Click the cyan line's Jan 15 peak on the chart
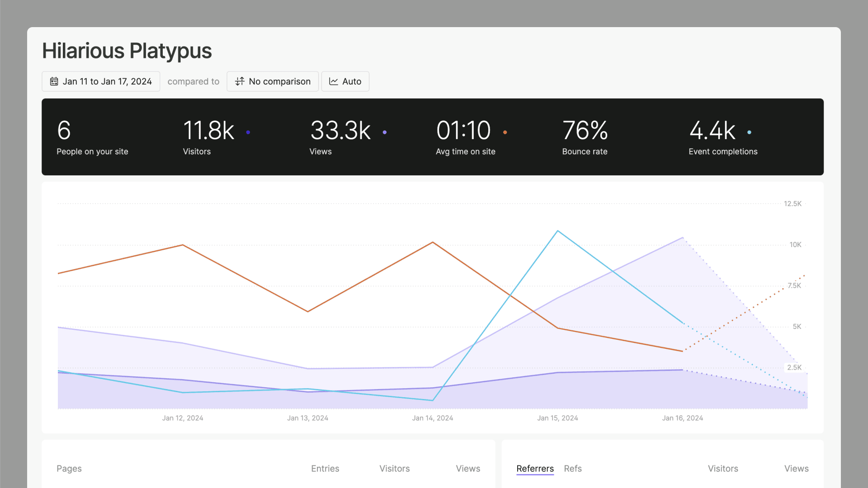The image size is (868, 488). [557, 230]
